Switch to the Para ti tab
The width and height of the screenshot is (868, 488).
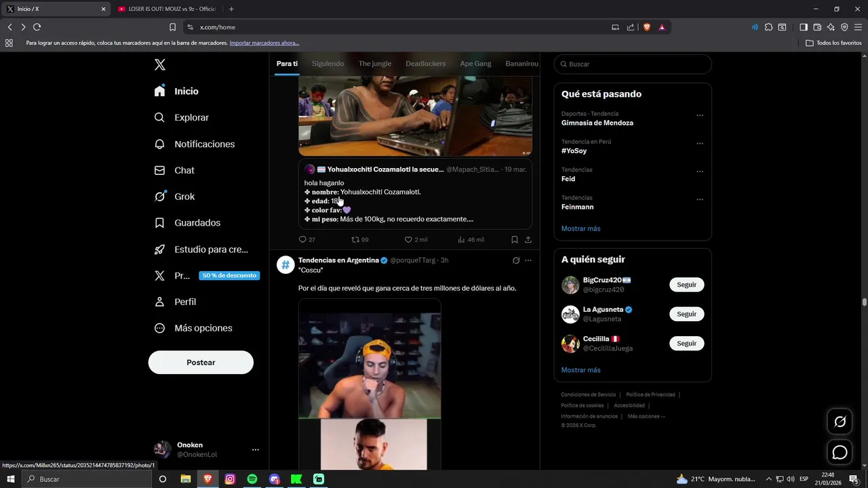[287, 64]
